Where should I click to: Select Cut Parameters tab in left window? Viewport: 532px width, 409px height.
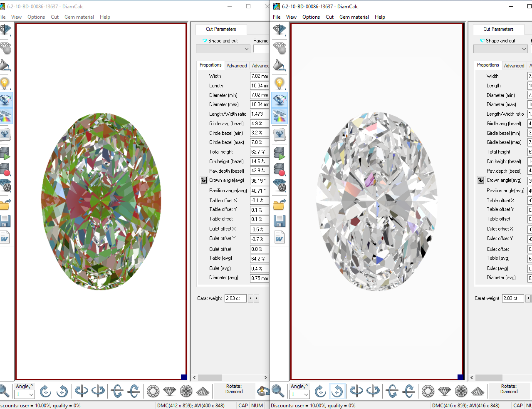(221, 29)
